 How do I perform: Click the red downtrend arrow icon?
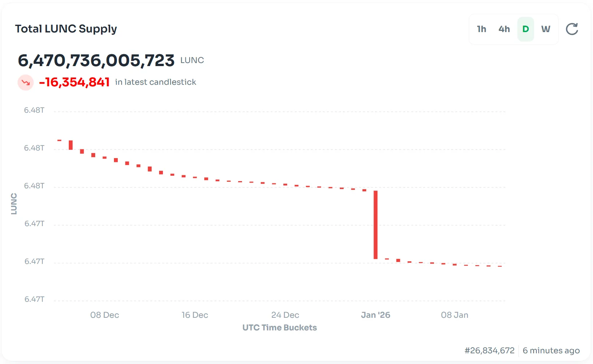click(x=26, y=82)
